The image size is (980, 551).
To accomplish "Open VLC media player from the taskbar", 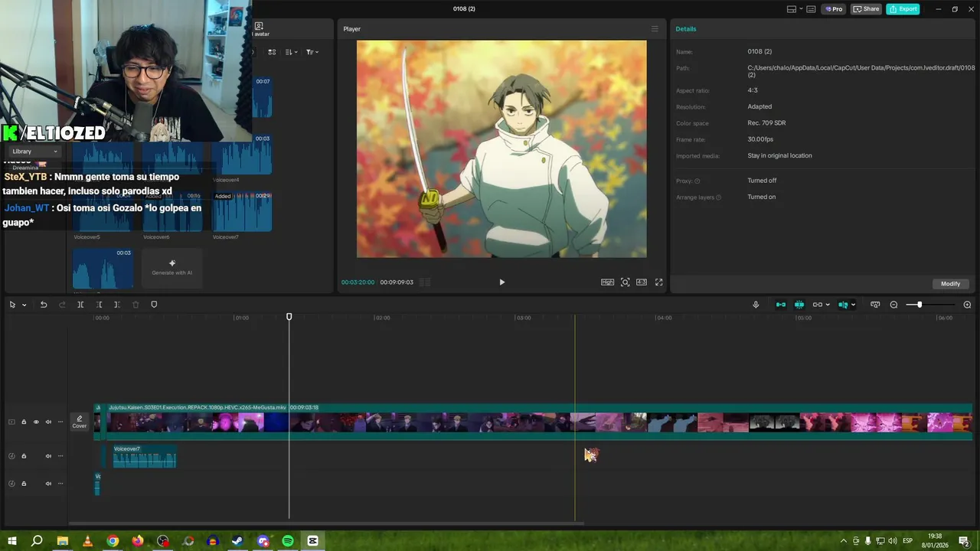I will pos(87,541).
